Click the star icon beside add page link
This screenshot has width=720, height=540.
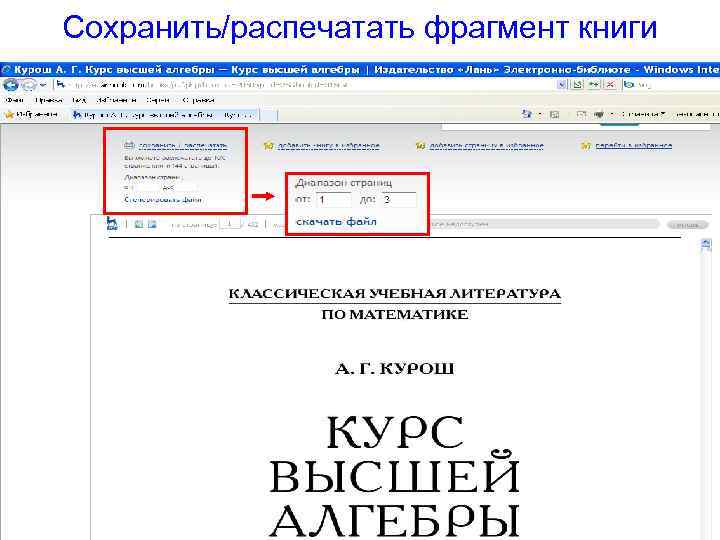420,146
